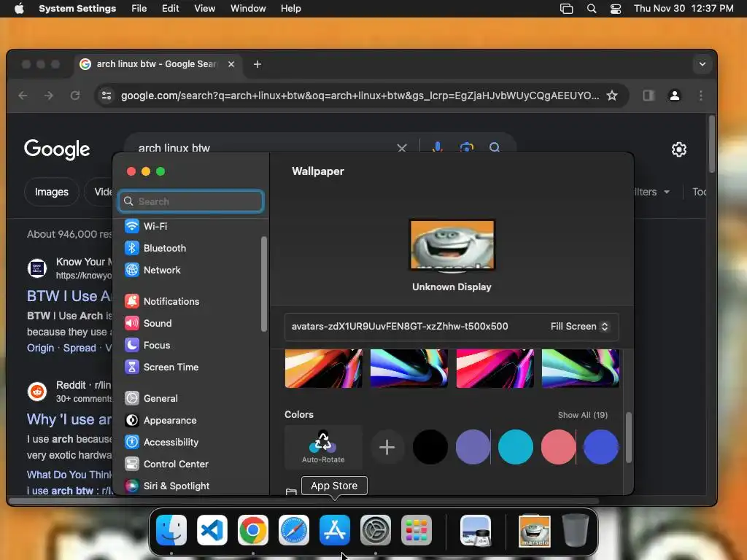Open the marselo image in Dock

click(535, 531)
